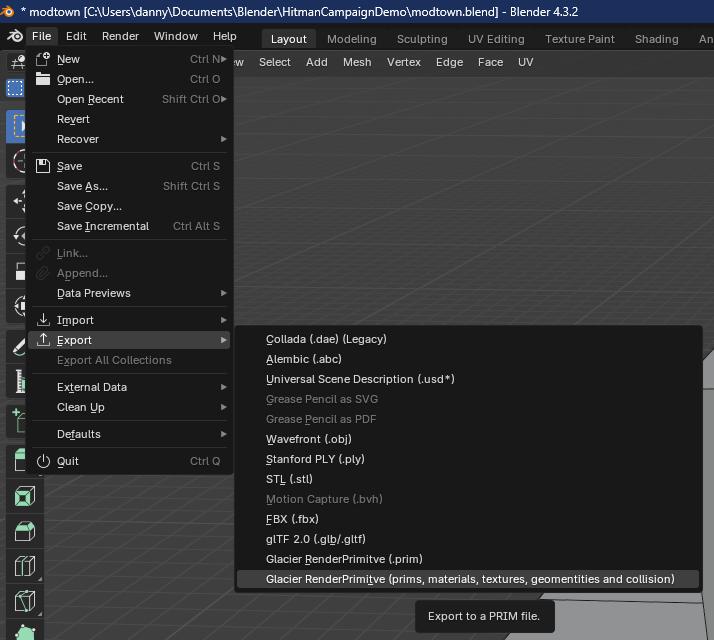Expand the Recover submenu
Viewport: 714px width, 640px height.
pos(130,139)
